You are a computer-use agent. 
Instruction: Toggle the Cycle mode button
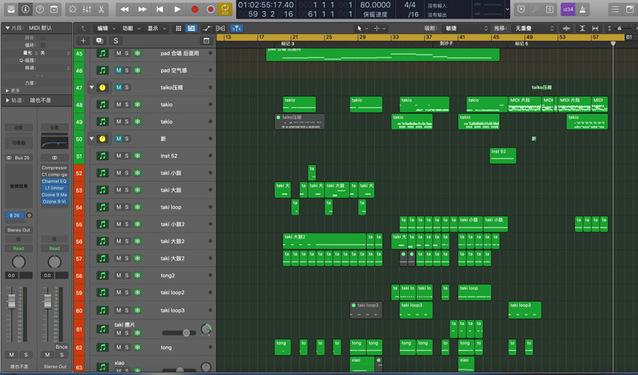[225, 9]
